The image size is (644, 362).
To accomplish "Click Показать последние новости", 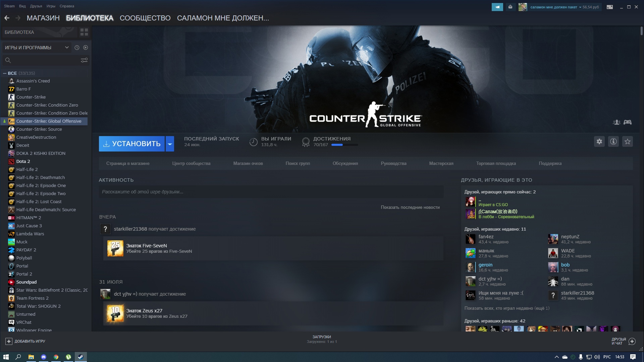I will (410, 207).
